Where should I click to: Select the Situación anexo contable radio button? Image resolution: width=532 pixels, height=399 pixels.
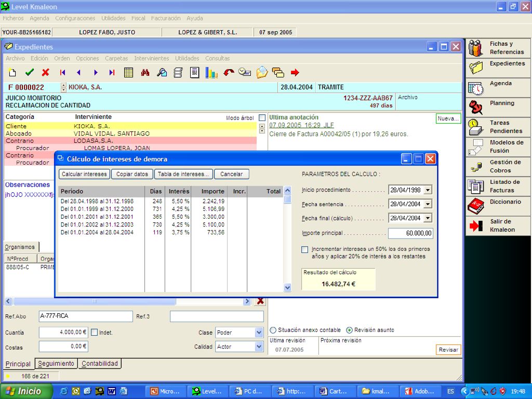273,330
